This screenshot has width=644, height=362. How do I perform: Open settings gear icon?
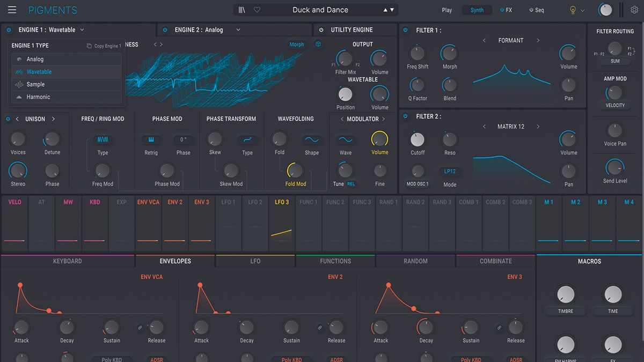634,10
